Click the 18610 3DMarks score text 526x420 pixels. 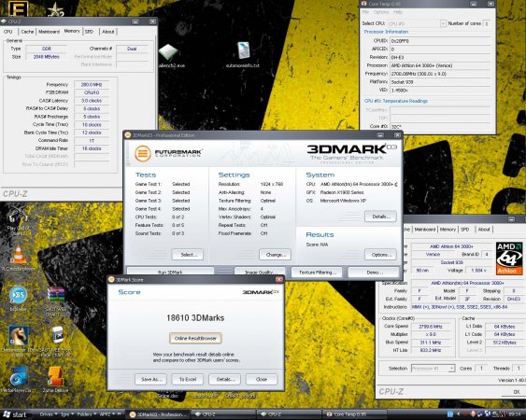[195, 317]
